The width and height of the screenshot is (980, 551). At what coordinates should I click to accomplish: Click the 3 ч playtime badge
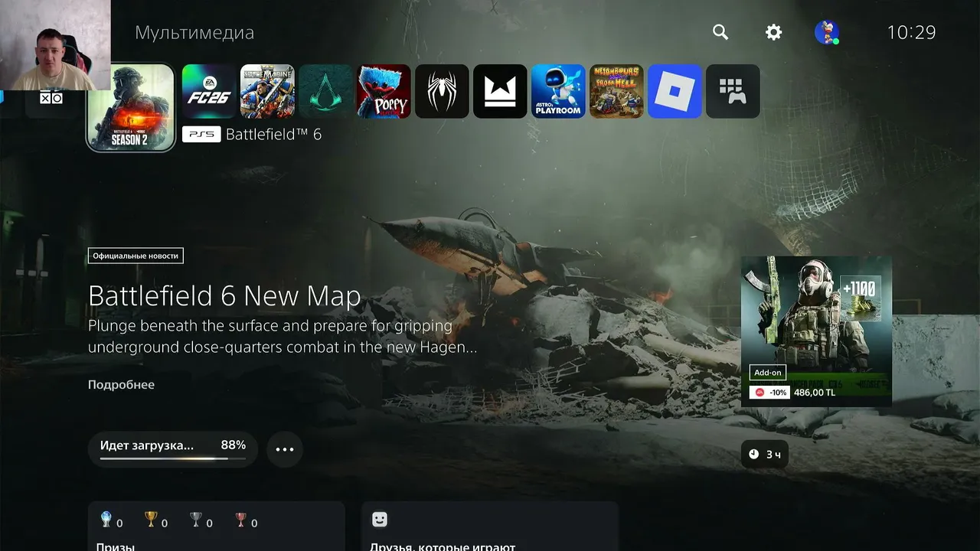coord(765,455)
